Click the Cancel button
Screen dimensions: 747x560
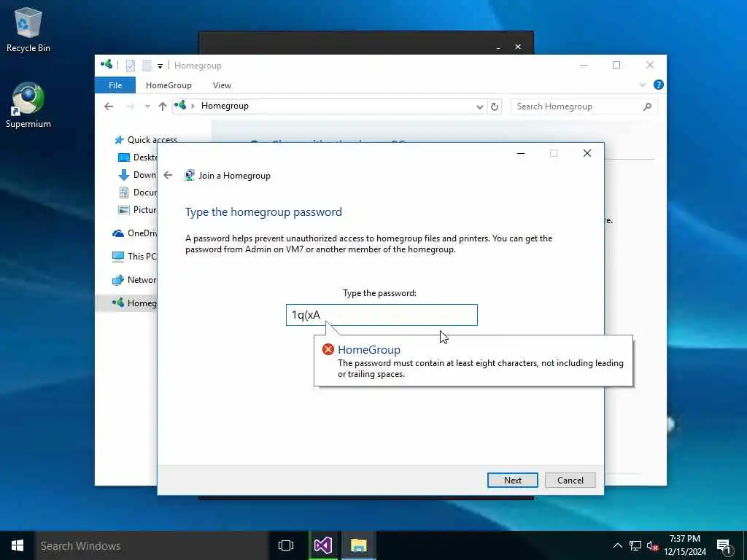click(570, 480)
